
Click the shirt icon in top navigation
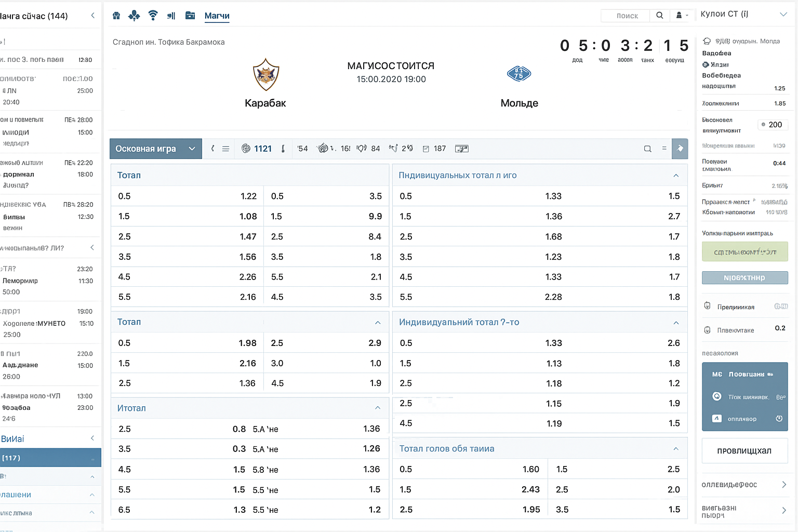pos(116,16)
